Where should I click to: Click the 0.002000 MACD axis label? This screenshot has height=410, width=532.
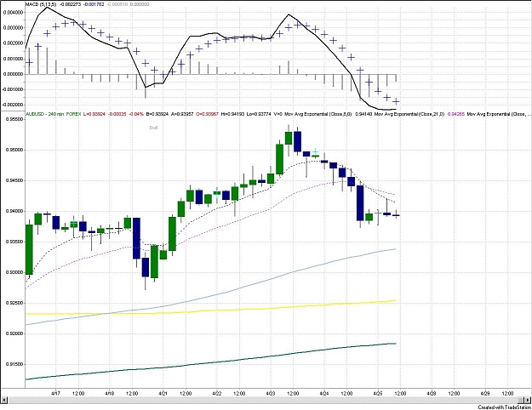click(14, 43)
